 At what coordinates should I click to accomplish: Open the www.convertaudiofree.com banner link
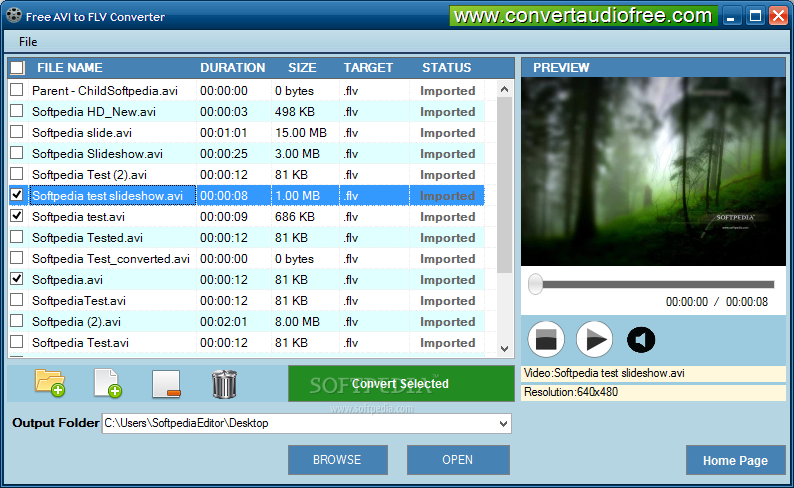pos(583,16)
